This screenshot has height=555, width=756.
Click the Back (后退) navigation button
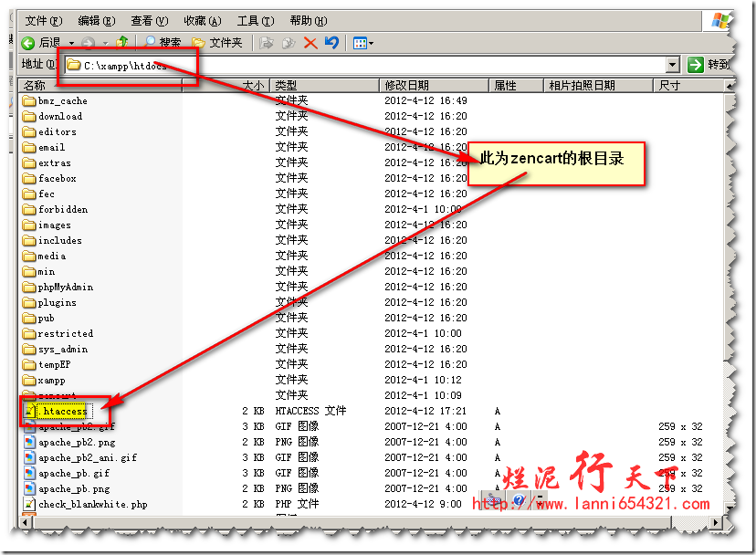coord(41,43)
